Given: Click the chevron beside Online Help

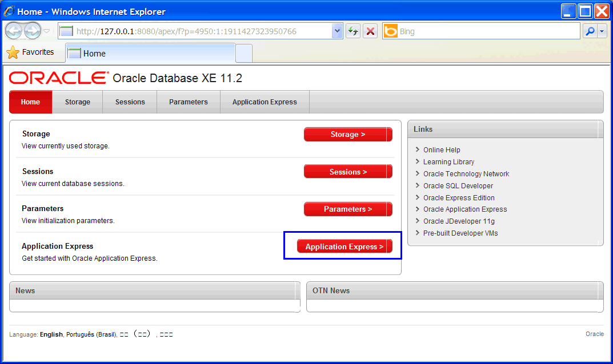Looking at the screenshot, I should pyautogui.click(x=418, y=149).
